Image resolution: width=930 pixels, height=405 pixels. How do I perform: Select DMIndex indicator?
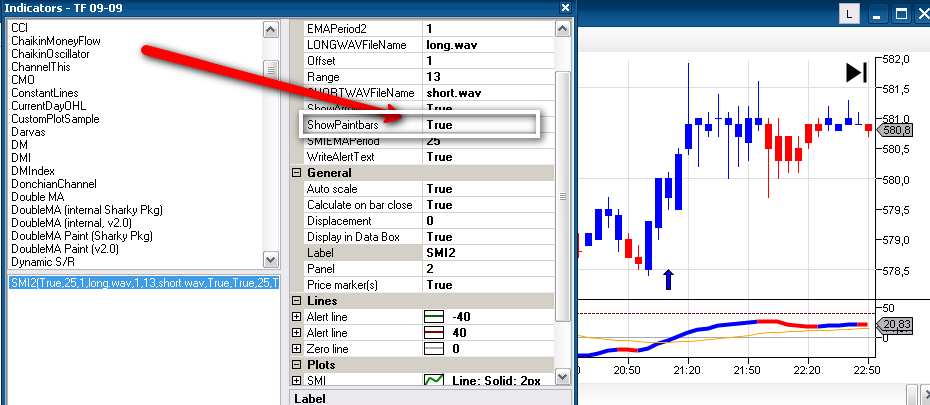coord(33,171)
